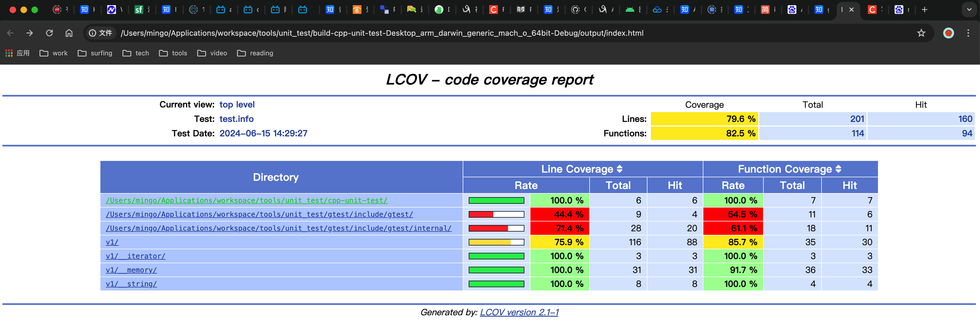
Task: Open the tech bookmarks folder
Action: 136,53
